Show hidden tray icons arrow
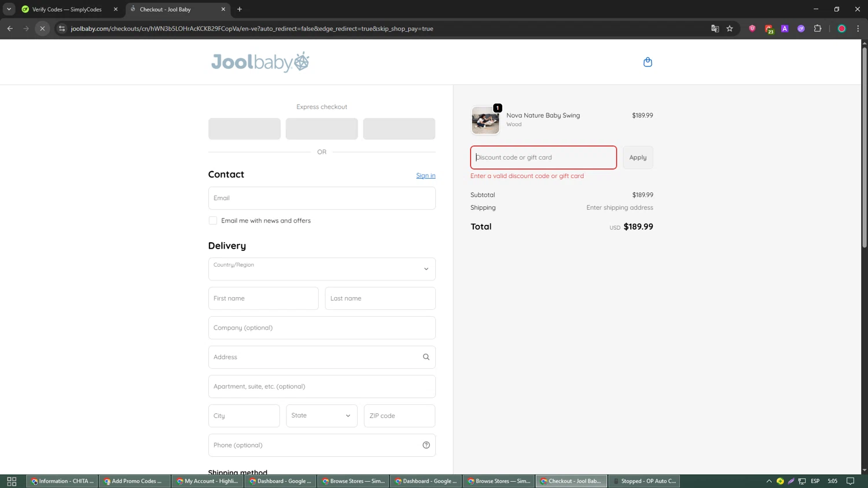The image size is (868, 488). coord(769,481)
